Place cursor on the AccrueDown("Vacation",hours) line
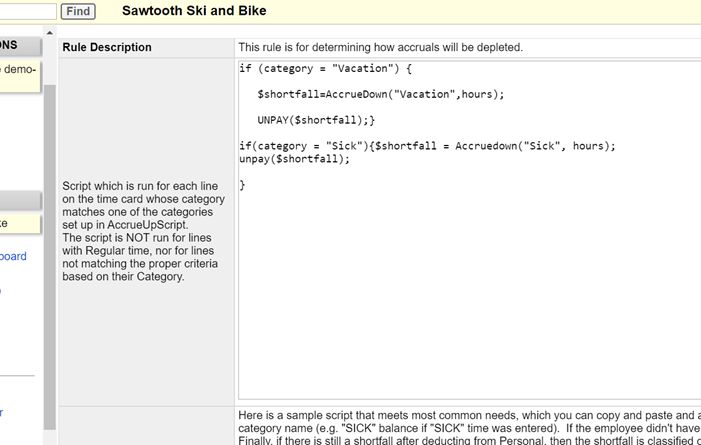 380,94
